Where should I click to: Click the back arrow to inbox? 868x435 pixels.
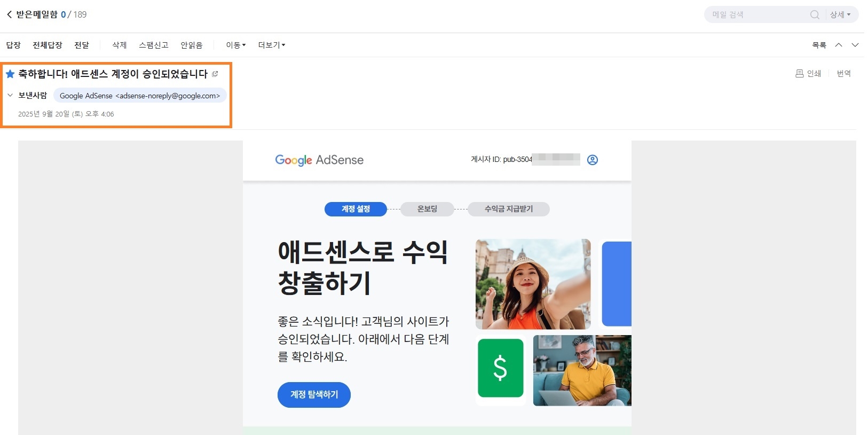click(9, 14)
